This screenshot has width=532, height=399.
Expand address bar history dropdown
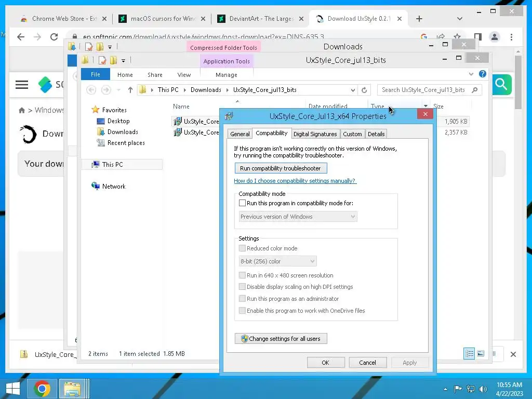point(353,90)
